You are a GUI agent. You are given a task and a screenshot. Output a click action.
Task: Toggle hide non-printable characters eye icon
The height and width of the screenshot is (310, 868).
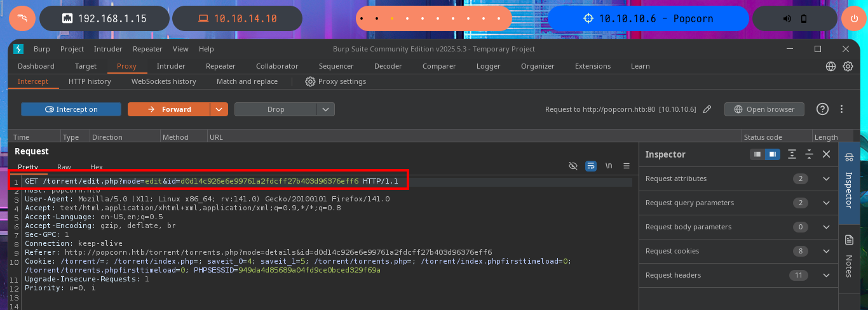573,166
